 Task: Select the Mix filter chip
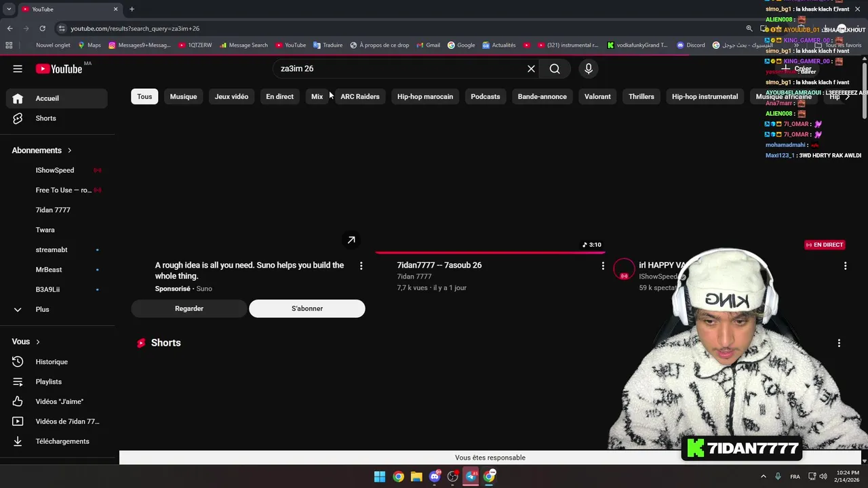[317, 96]
